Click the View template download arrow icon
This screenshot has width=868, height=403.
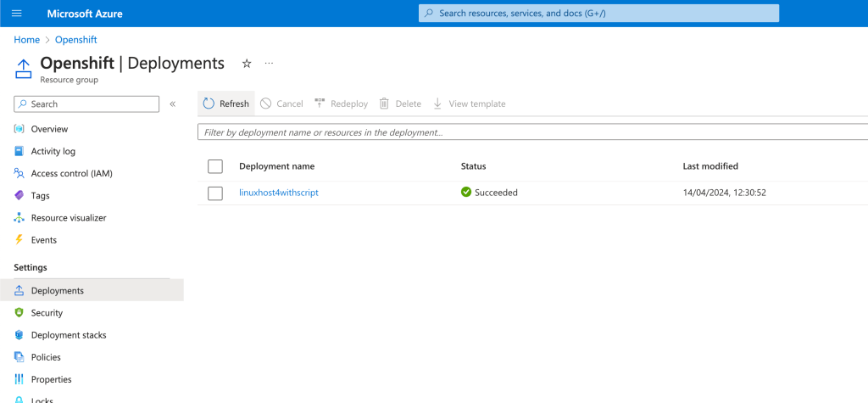437,104
